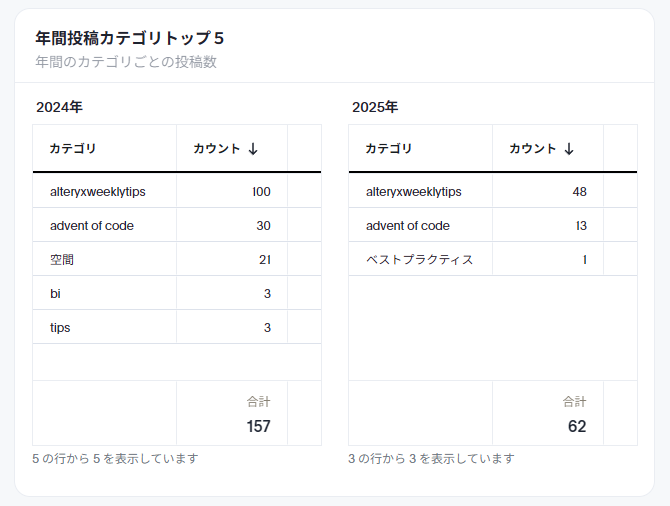Viewport: 670px width, 506px height.
Task: Click the count value 100 cell
Action: click(x=261, y=191)
